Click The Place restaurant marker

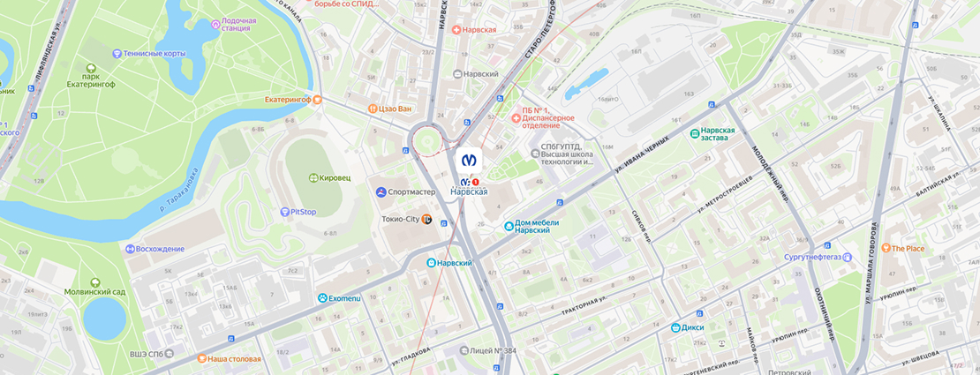[886, 248]
